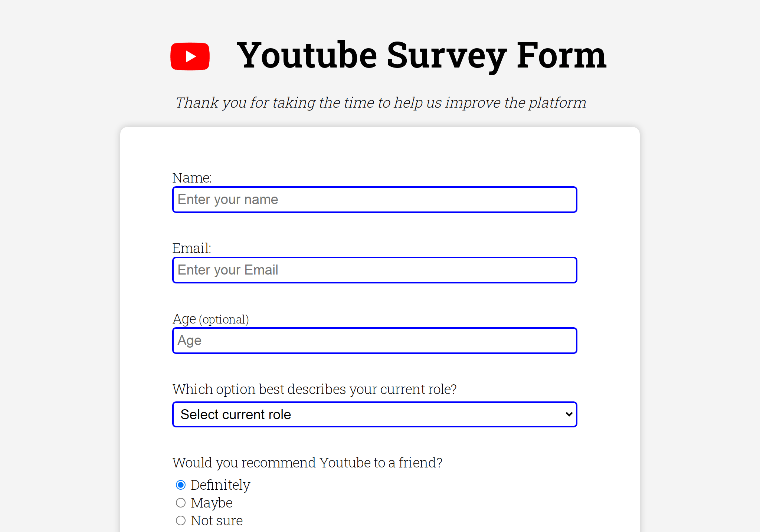Click the Definitely option label
This screenshot has width=760, height=532.
[x=220, y=485]
